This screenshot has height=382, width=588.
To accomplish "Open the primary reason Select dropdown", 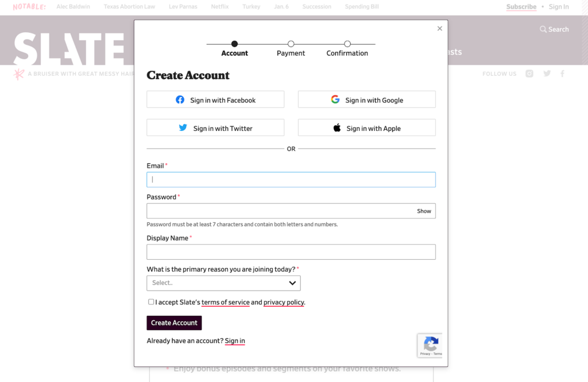I will coord(223,283).
